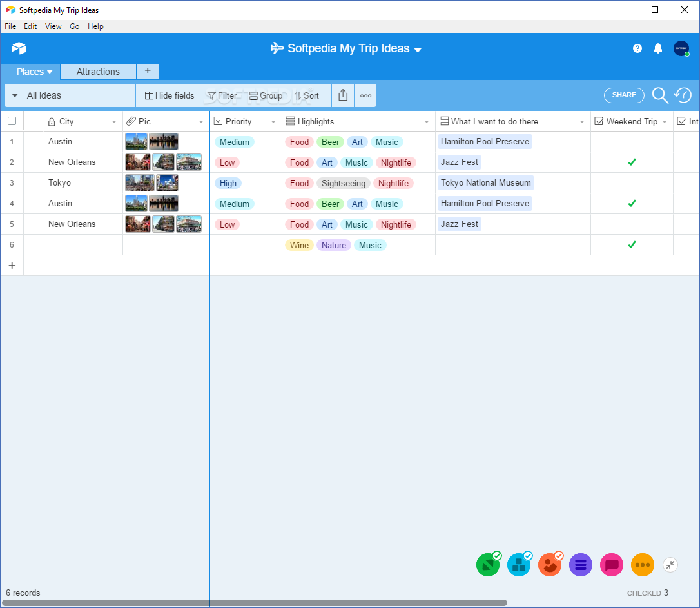Click the horizontal scrollbar at bottom
The image size is (700, 608).
click(x=255, y=603)
